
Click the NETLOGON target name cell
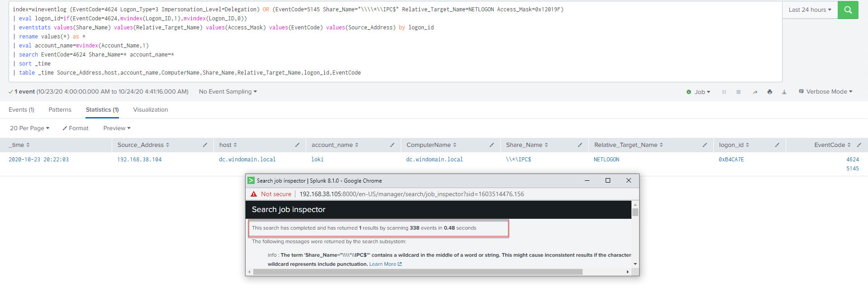coord(607,159)
